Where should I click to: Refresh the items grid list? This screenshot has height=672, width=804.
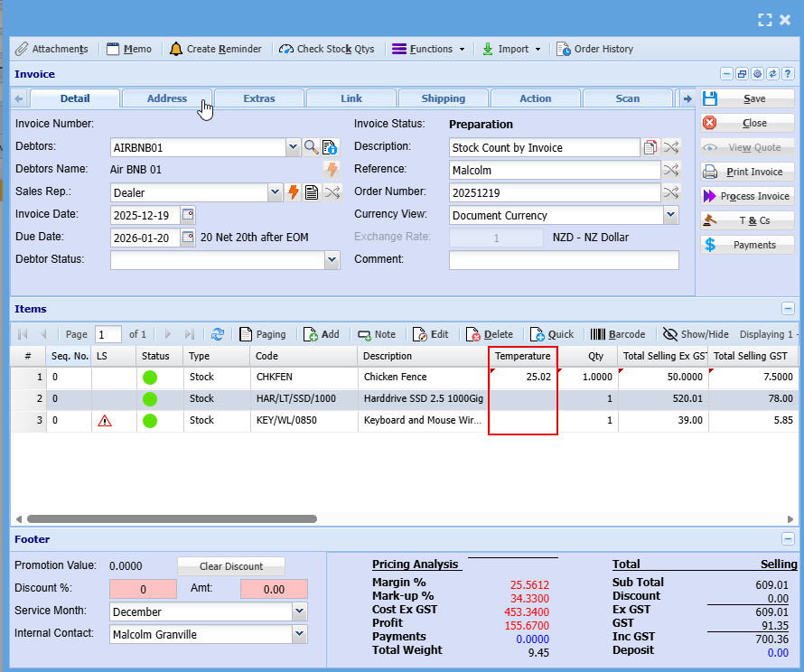point(218,334)
